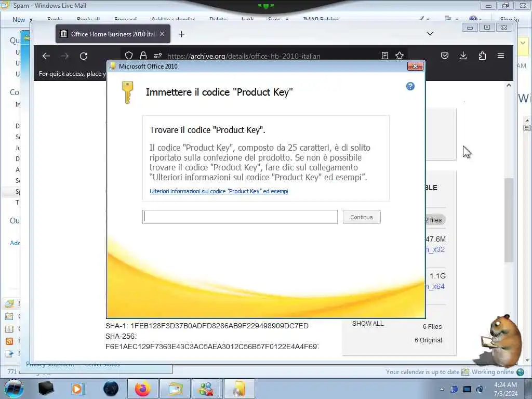Open the Firefox extensions puzzle icon
532x399 pixels.
point(482,56)
